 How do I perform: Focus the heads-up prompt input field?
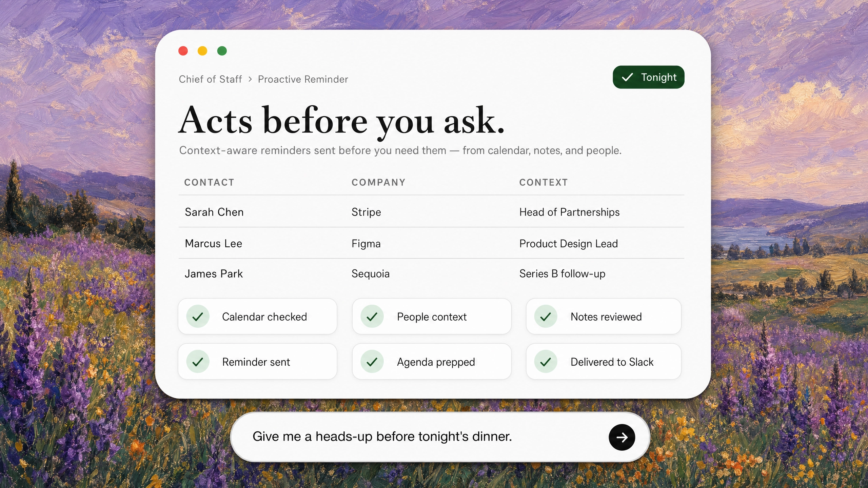[440, 437]
